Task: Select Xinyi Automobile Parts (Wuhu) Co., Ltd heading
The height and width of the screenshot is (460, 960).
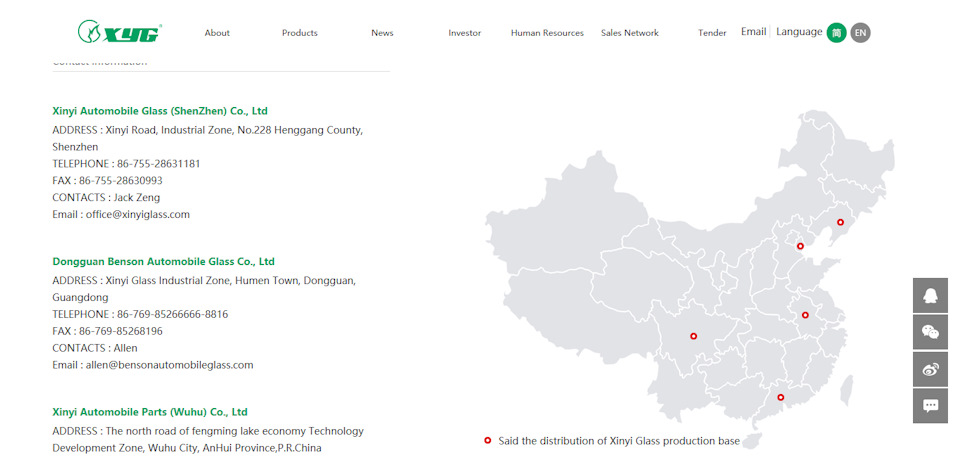Action: (x=150, y=412)
